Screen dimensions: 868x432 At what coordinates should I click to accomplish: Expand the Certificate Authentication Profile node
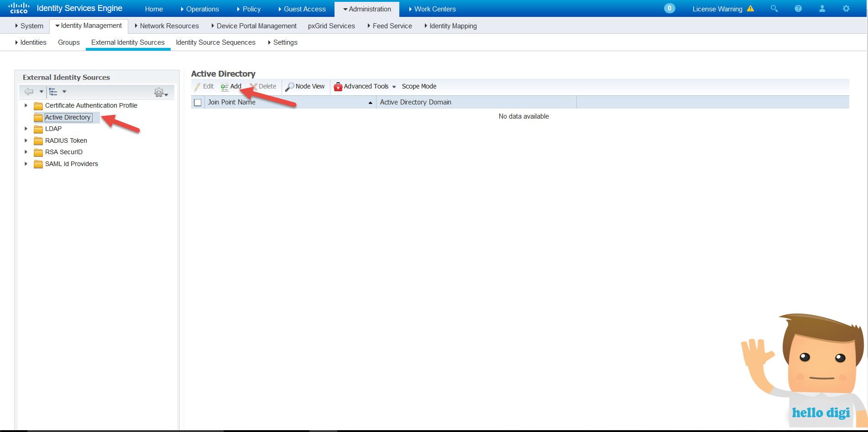pos(26,105)
